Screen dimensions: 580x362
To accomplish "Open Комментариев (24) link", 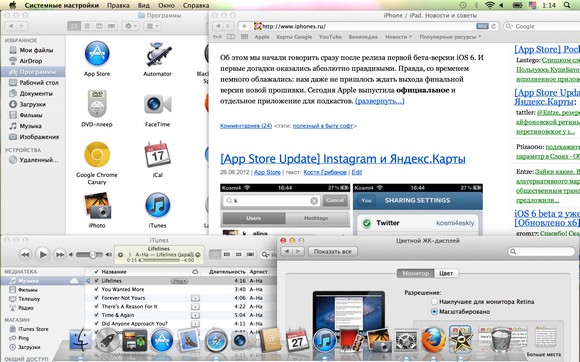I will click(246, 126).
